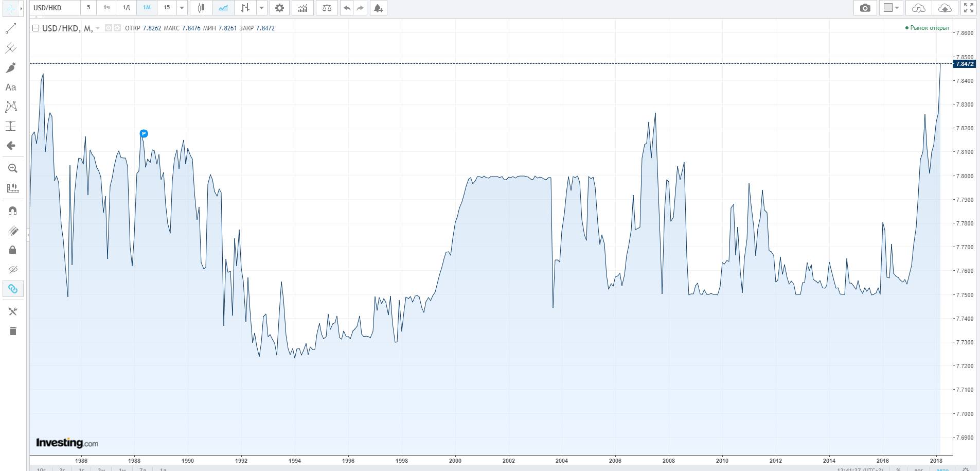Image resolution: width=980 pixels, height=471 pixels.
Task: Open the layout square dropdown
Action: [x=892, y=8]
